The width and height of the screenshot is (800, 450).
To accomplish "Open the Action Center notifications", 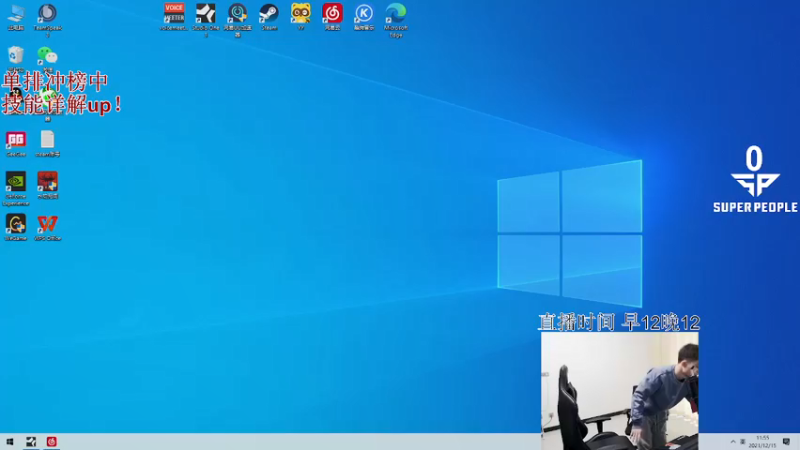I will tap(786, 441).
